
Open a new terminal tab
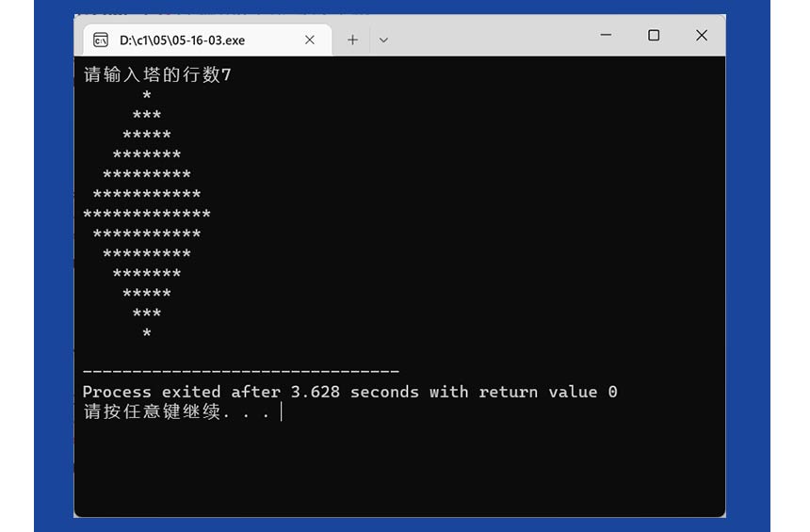click(x=352, y=40)
